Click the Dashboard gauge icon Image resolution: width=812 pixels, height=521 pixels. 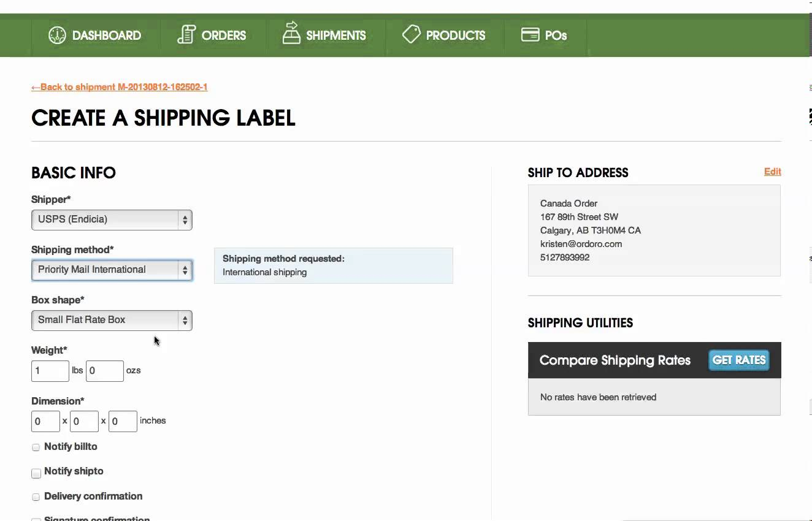coord(57,35)
